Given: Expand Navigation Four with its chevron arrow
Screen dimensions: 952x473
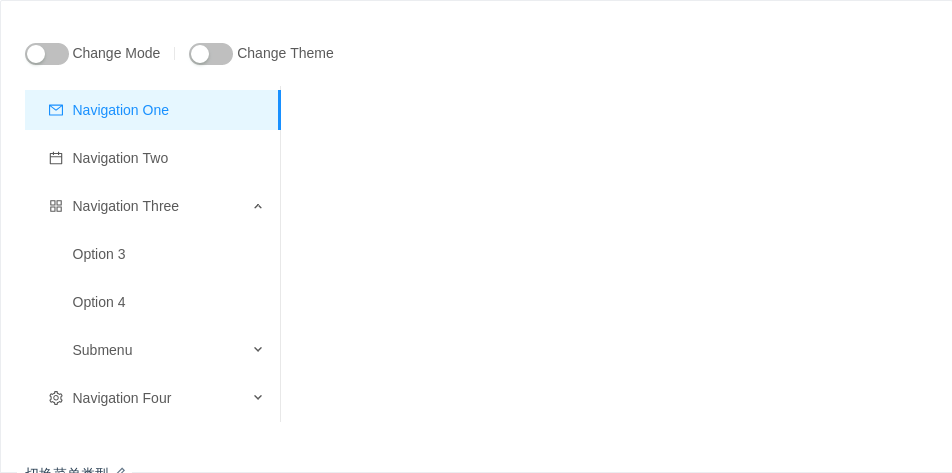Looking at the screenshot, I should coord(258,397).
